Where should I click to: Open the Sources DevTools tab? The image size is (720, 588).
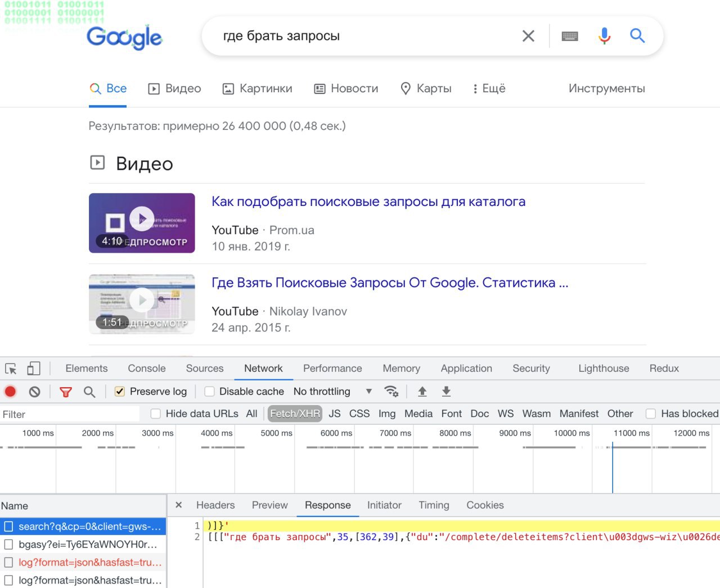coord(205,369)
